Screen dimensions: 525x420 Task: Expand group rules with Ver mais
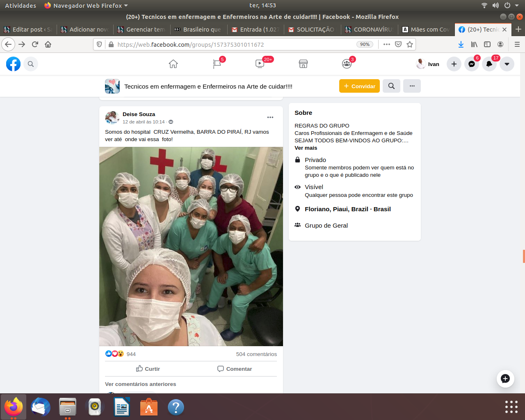pyautogui.click(x=306, y=148)
